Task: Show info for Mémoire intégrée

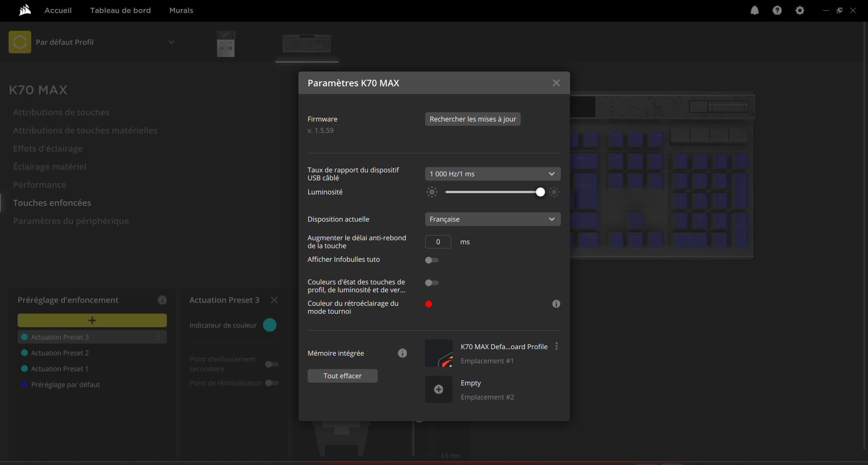Action: point(402,353)
